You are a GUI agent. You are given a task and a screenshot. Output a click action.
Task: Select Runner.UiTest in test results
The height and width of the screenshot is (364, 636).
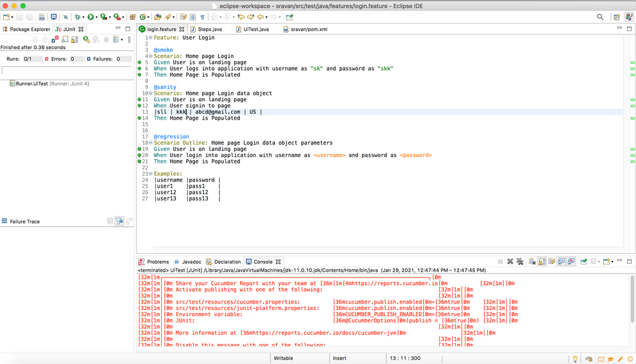32,83
